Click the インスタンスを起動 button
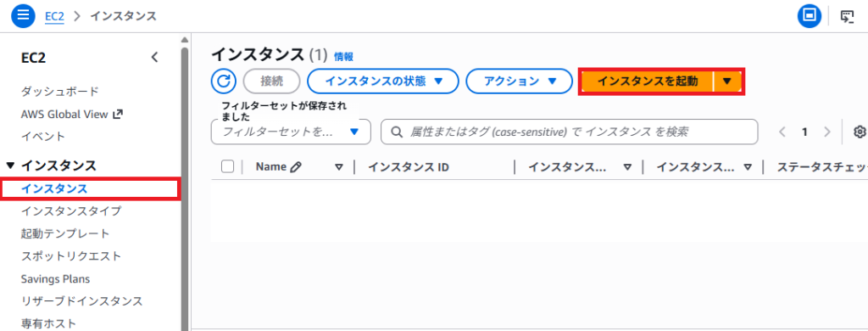 [x=647, y=81]
